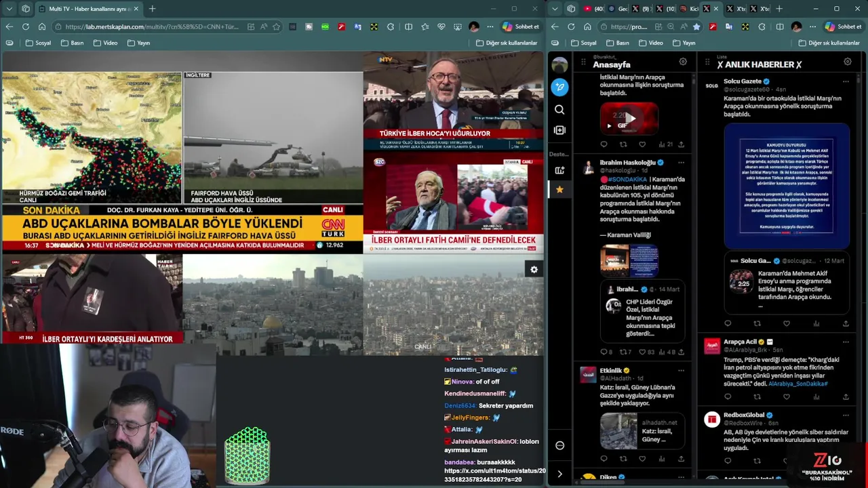The width and height of the screenshot is (868, 488).
Task: Open Sosyal bookmarks folder in right browser
Action: click(584, 43)
